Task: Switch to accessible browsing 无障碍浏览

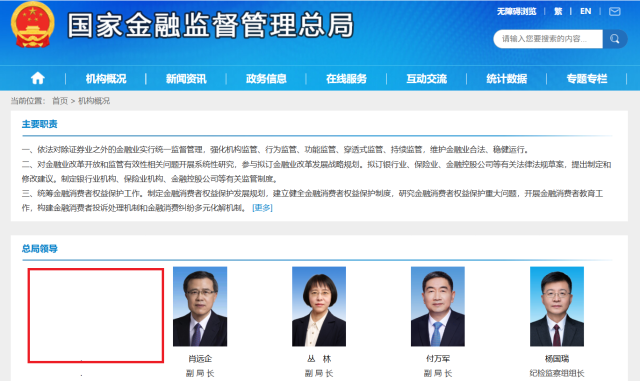Action: tap(516, 11)
